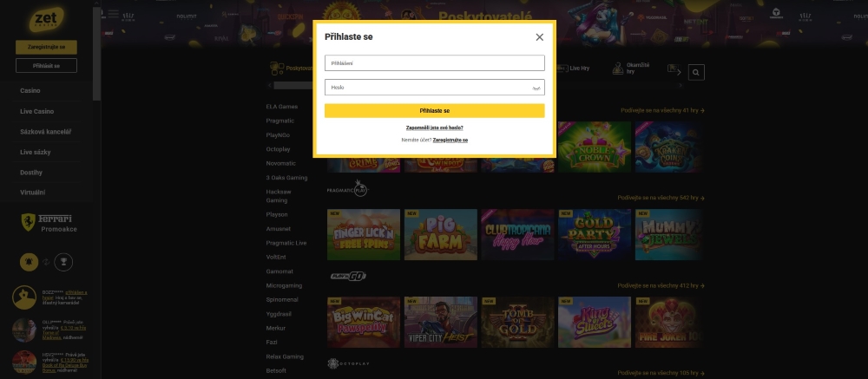Toggle the hamburger menu icon
The image size is (868, 379).
(x=114, y=14)
